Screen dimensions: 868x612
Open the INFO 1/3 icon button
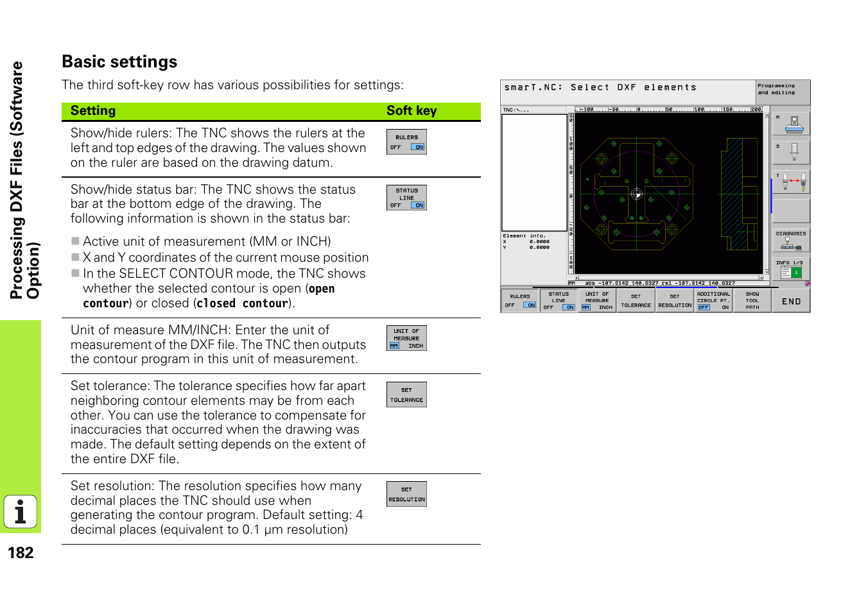point(791,269)
